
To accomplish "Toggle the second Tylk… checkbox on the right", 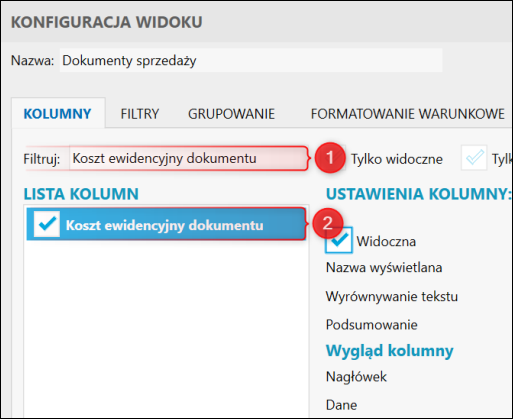I will [474, 158].
